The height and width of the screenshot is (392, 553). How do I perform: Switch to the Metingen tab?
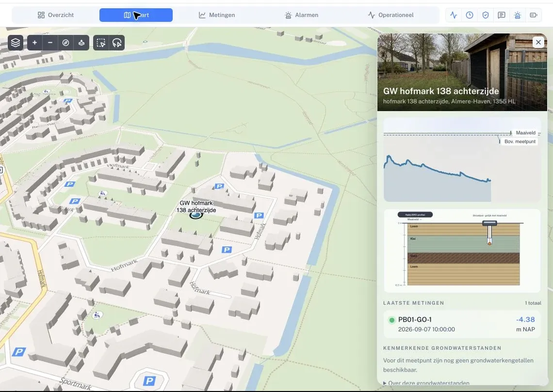(x=217, y=15)
